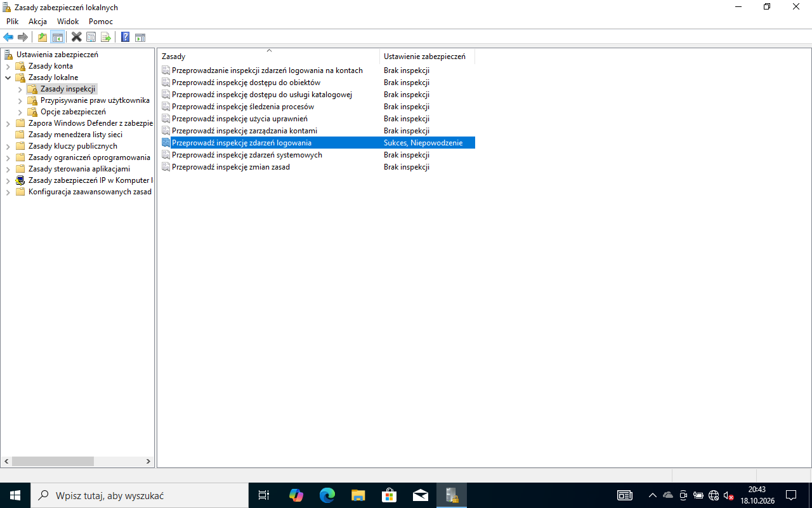812x508 pixels.
Task: Open the OneDrive tray icon
Action: tap(668, 495)
